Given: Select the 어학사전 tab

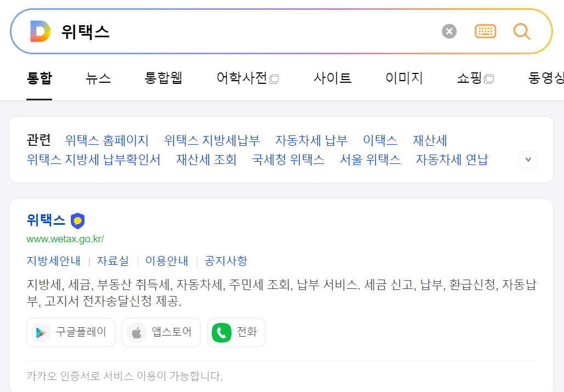Looking at the screenshot, I should pos(241,78).
